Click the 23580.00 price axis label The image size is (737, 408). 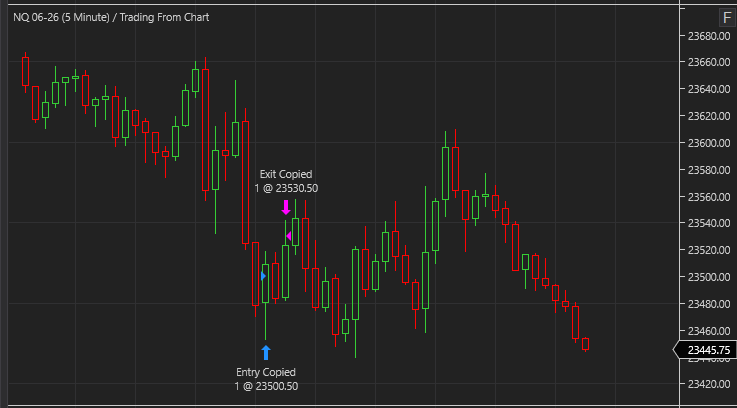(x=708, y=169)
